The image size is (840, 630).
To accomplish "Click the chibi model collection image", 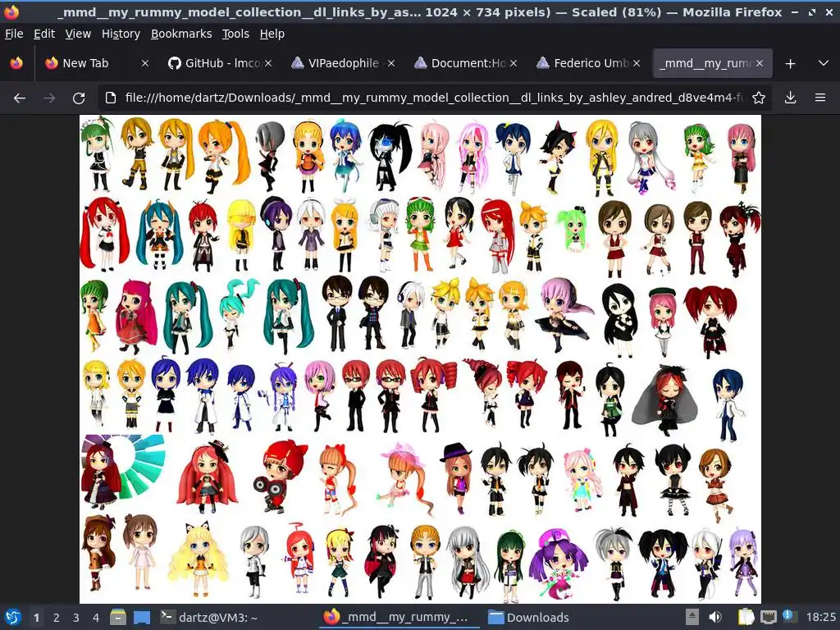I will [x=420, y=359].
